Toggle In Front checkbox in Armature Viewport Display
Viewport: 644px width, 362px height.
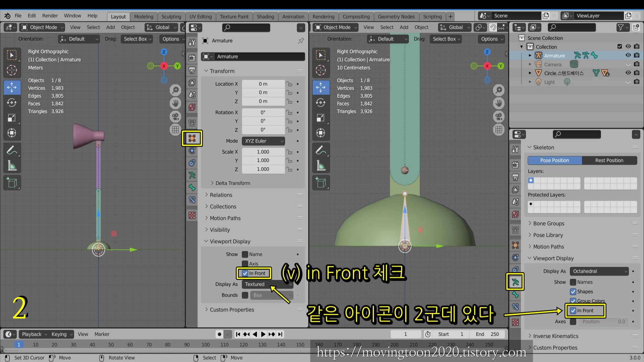[x=573, y=311]
